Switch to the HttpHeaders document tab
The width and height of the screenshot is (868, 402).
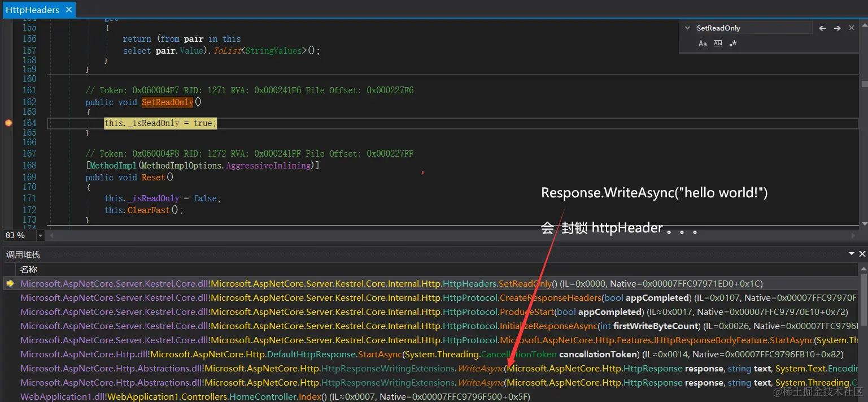pyautogui.click(x=32, y=10)
